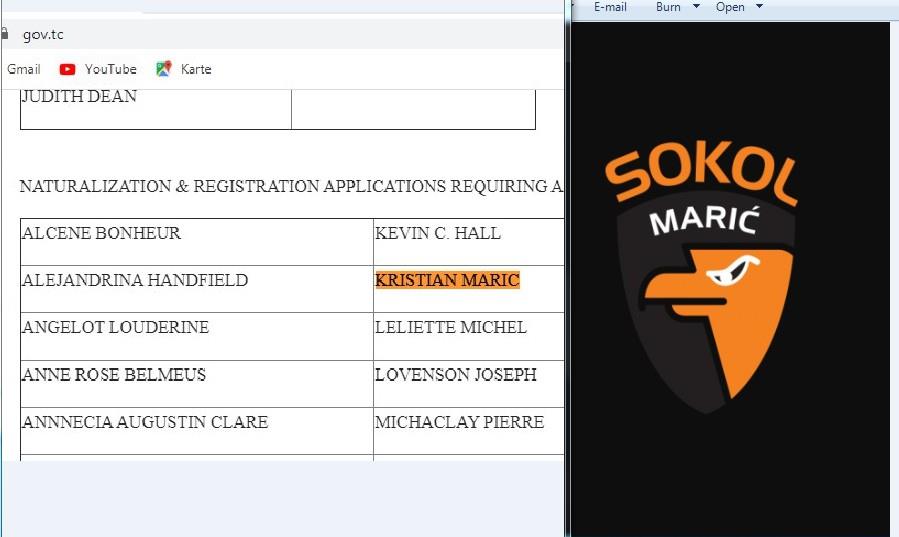
Task: Expand the Burn dropdown arrow
Action: pyautogui.click(x=697, y=6)
